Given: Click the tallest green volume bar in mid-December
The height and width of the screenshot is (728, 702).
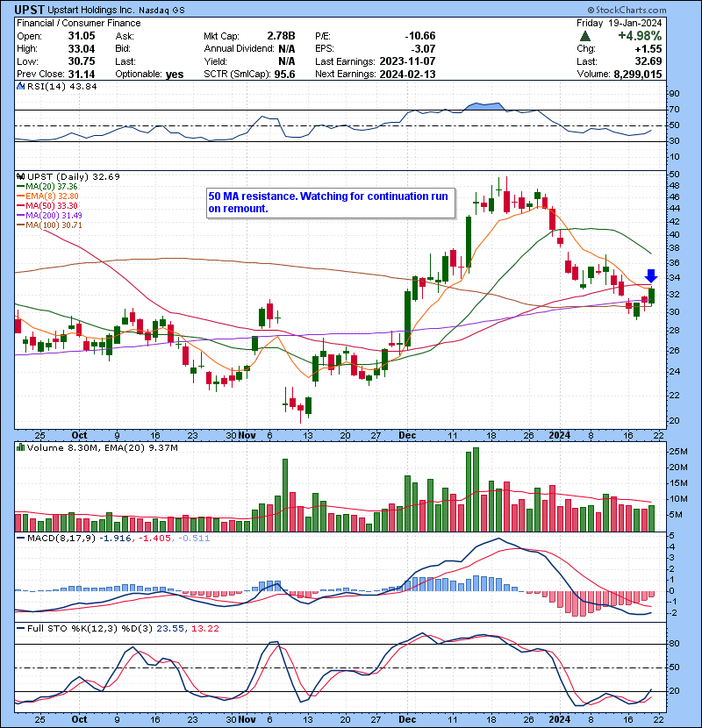Looking at the screenshot, I should (476, 489).
